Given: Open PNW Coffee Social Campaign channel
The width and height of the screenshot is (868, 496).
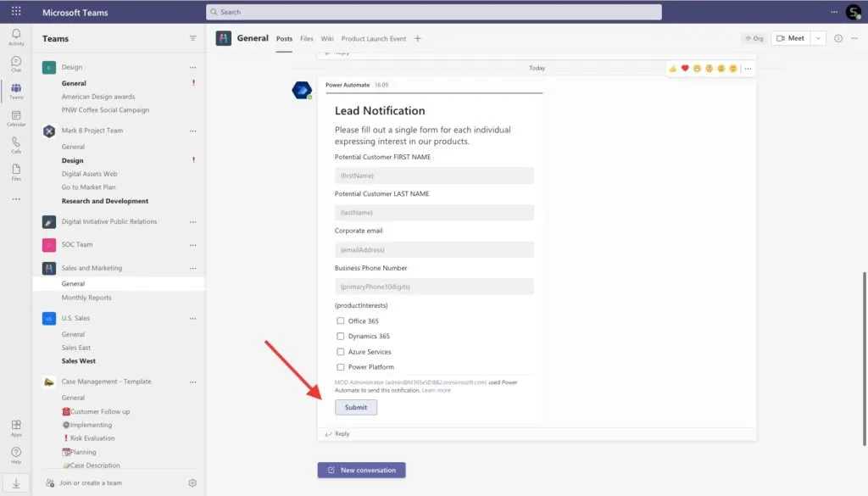Looking at the screenshot, I should (105, 109).
